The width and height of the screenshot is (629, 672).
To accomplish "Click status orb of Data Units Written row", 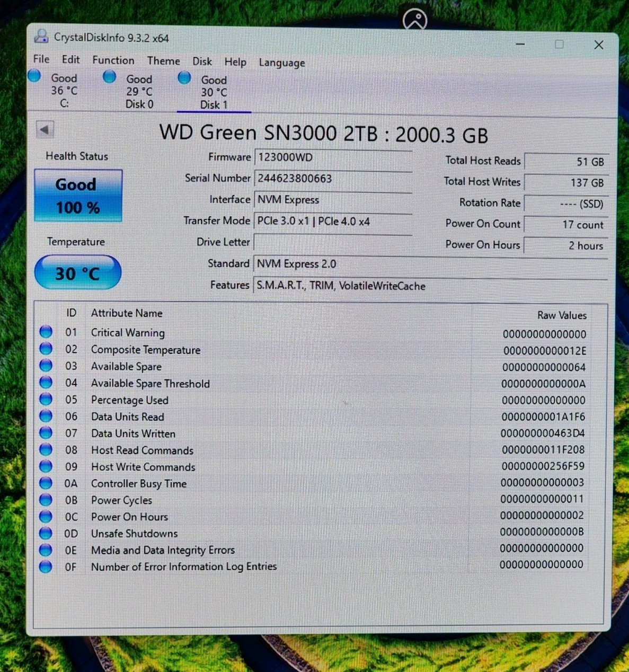I will pyautogui.click(x=46, y=432).
